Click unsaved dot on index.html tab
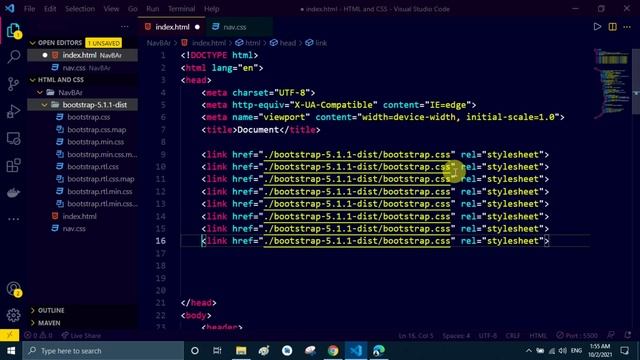 (198, 27)
